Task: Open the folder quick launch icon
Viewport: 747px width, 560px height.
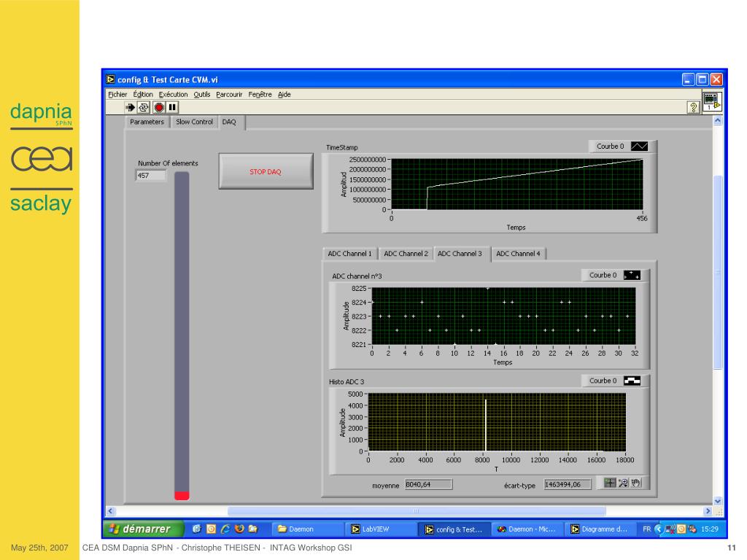Action: pos(253,529)
